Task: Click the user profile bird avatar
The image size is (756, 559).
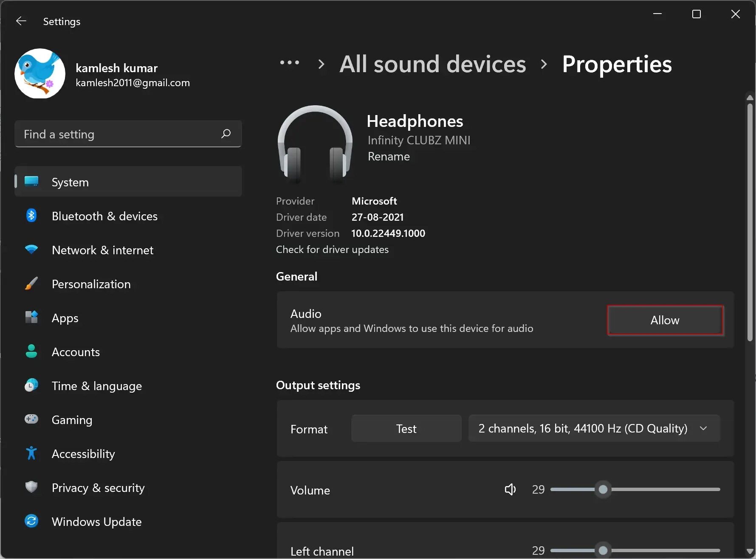Action: [40, 73]
